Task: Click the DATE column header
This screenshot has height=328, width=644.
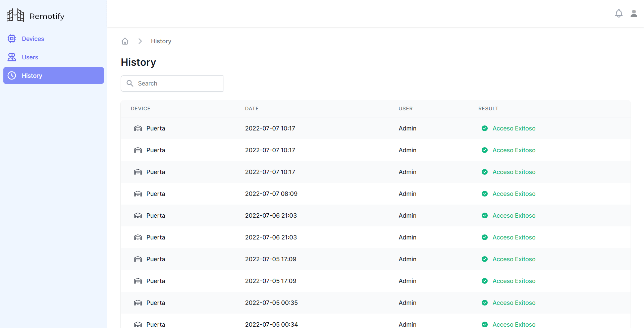Action: (x=252, y=109)
